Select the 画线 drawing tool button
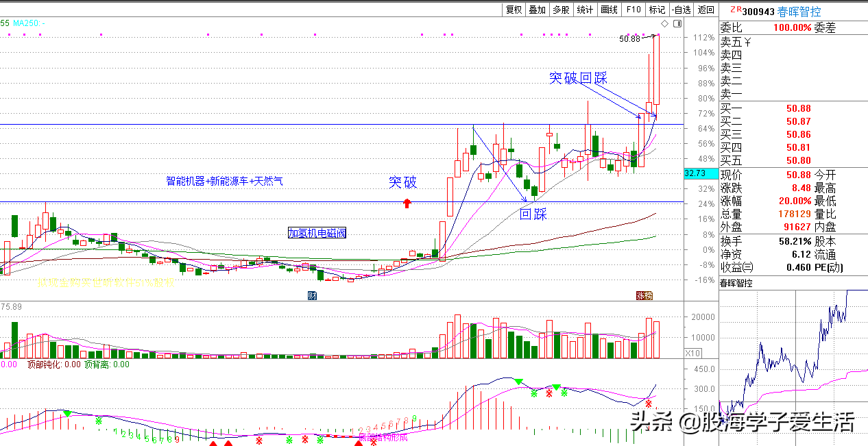This screenshot has width=868, height=446. point(609,10)
